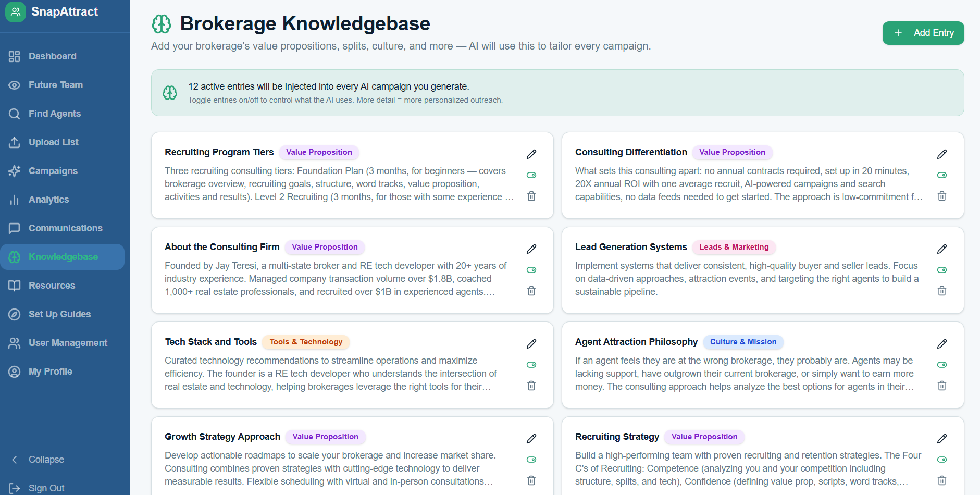Edit the Growth Strategy Approach entry
Image resolution: width=980 pixels, height=495 pixels.
(531, 439)
